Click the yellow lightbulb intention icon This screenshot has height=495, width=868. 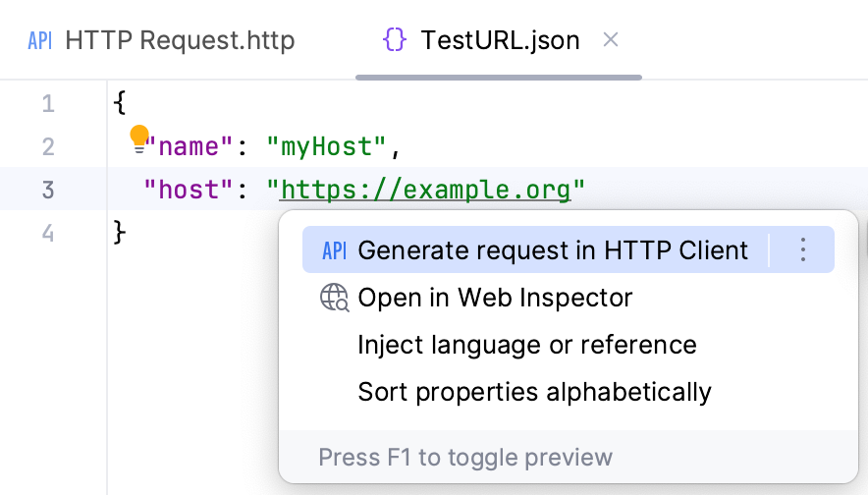pos(139,137)
